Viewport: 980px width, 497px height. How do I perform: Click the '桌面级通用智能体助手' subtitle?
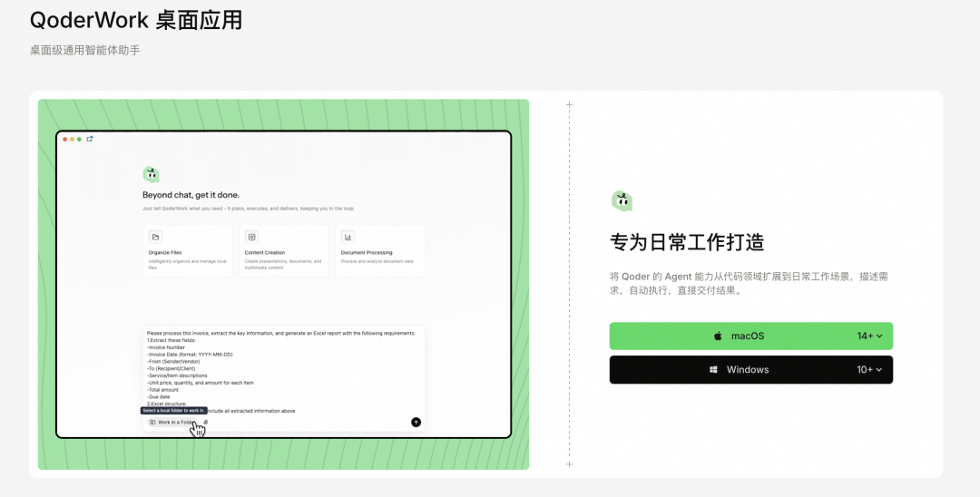click(85, 50)
